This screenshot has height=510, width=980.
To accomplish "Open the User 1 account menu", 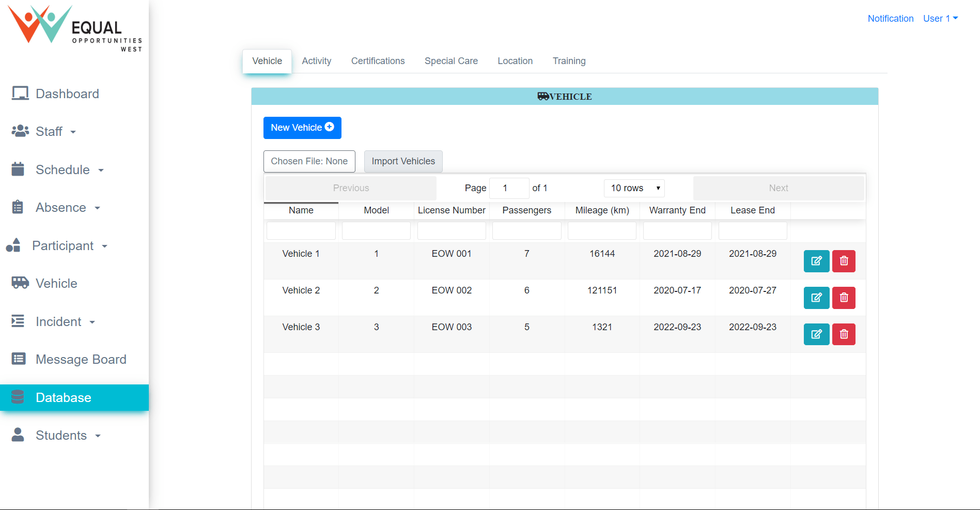I will [x=940, y=19].
